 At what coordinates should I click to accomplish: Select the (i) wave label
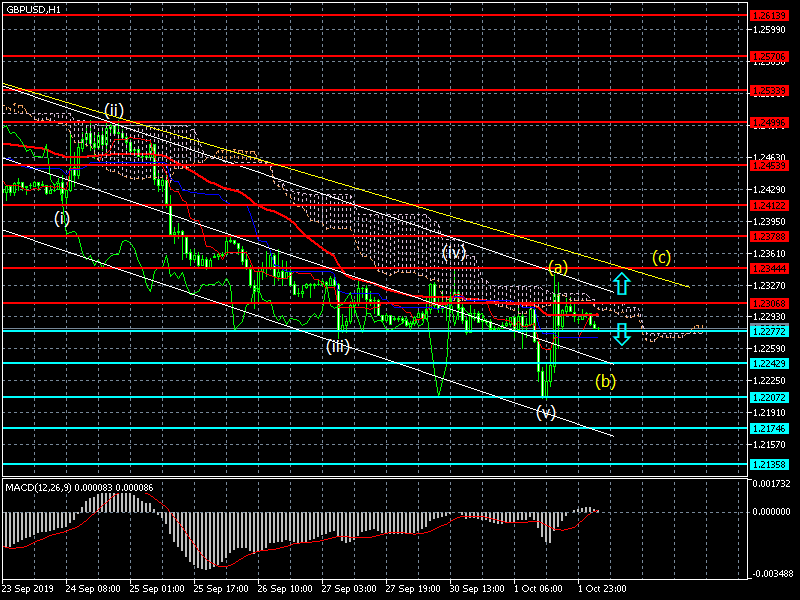click(x=62, y=218)
